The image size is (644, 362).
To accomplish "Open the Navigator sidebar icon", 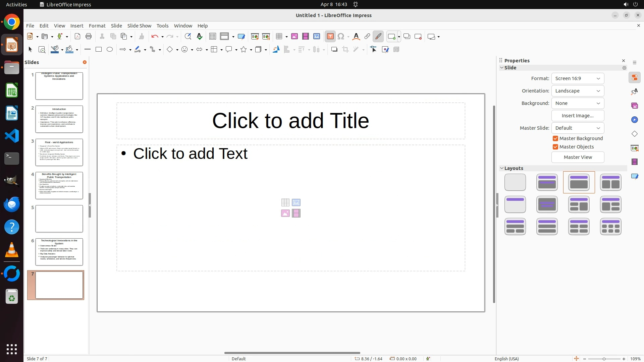I will pos(634,120).
